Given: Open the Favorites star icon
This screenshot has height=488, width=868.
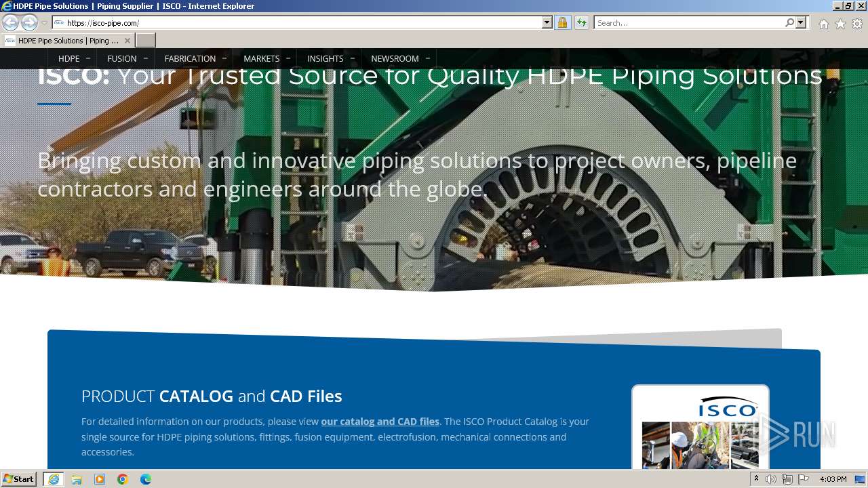Looking at the screenshot, I should click(x=840, y=24).
